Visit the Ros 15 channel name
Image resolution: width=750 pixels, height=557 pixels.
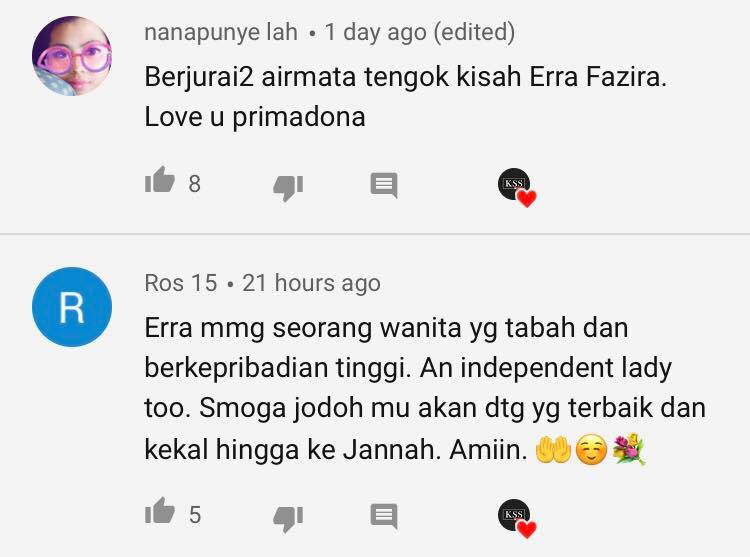pyautogui.click(x=181, y=283)
